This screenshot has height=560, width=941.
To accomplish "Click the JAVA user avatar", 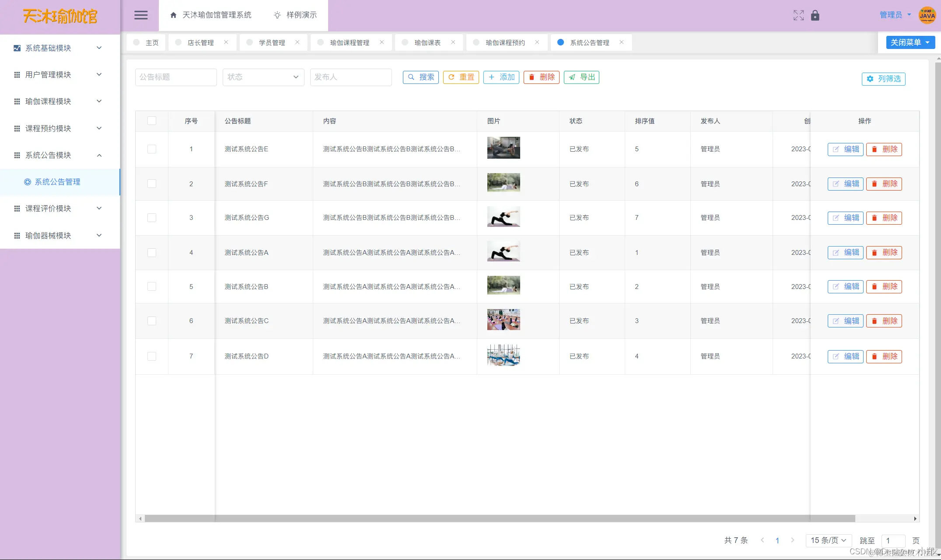I will [x=927, y=15].
